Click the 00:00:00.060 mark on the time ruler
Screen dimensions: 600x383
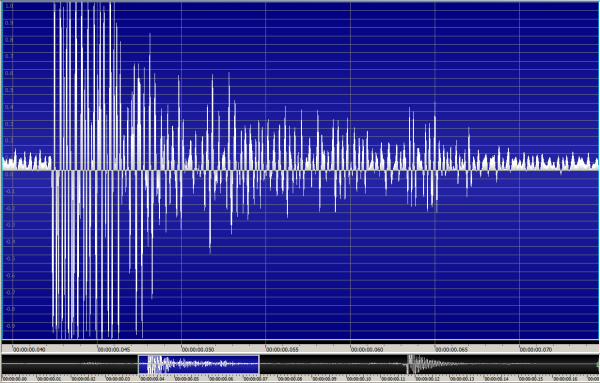[x=367, y=349]
